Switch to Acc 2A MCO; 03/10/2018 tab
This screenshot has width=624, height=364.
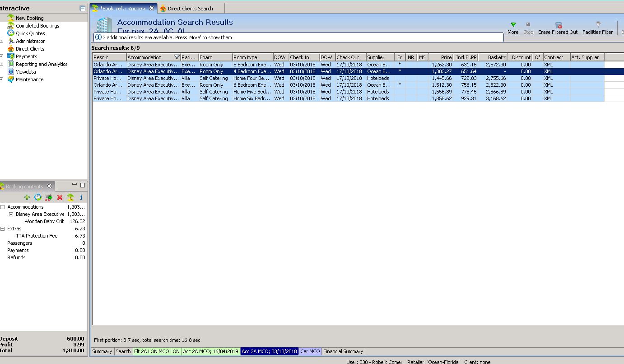tap(270, 351)
